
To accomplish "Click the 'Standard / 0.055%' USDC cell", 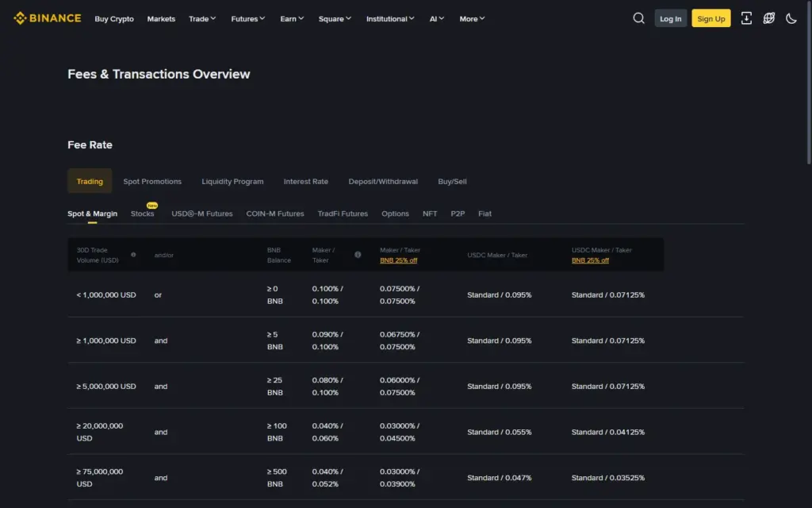I will tap(500, 432).
